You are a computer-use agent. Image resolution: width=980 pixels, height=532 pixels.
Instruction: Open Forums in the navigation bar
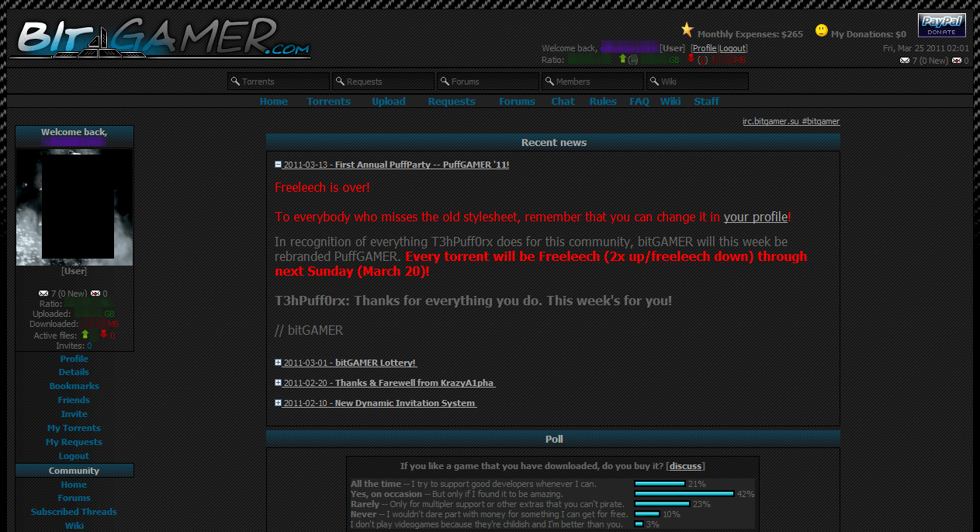click(517, 102)
